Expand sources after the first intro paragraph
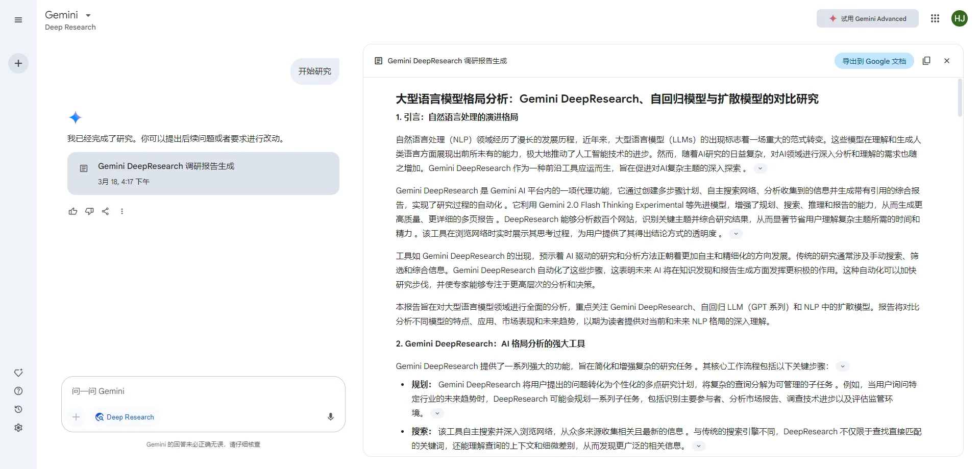980x469 pixels. [x=760, y=168]
